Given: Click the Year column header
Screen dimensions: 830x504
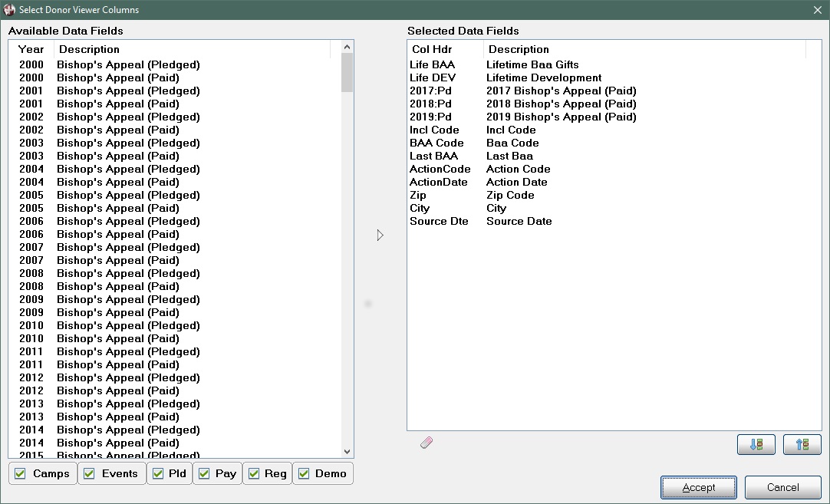Looking at the screenshot, I should (31, 49).
